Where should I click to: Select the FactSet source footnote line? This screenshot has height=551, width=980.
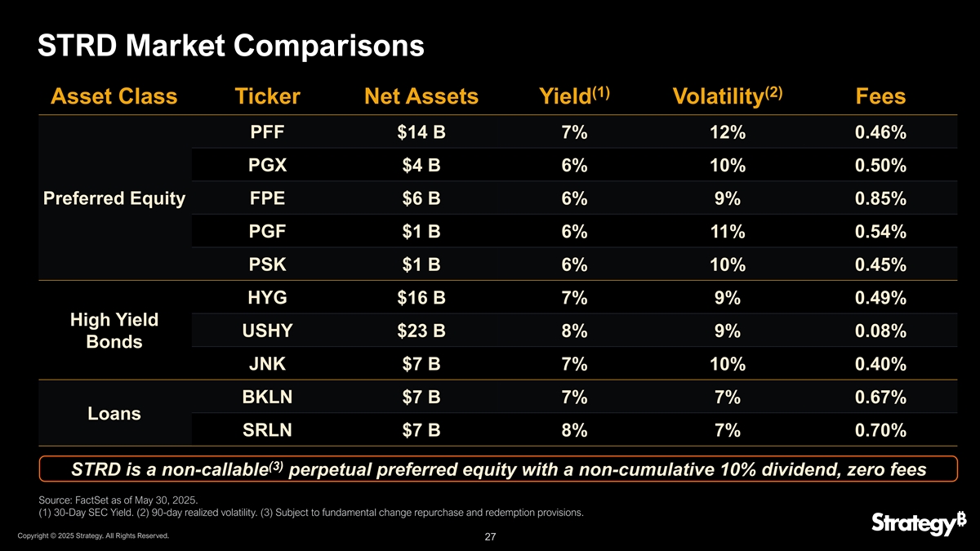[x=118, y=500]
